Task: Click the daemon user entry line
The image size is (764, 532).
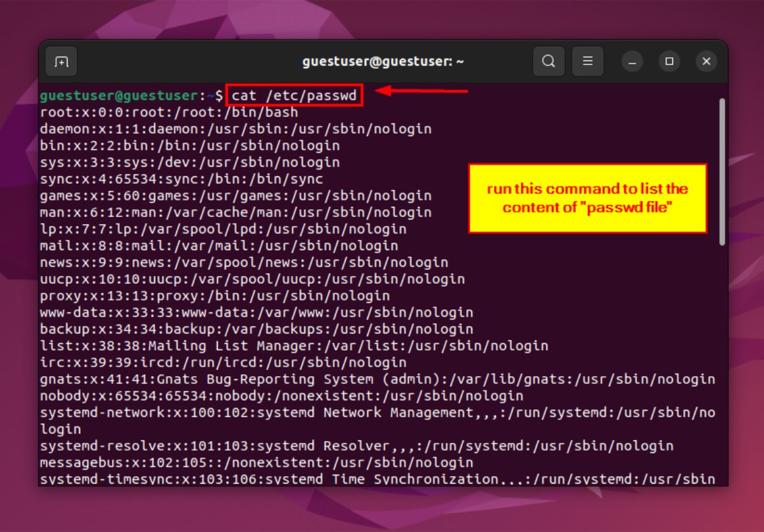Action: [236, 129]
